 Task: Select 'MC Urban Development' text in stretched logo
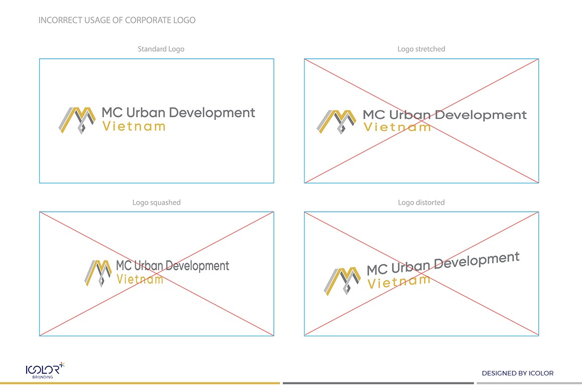(445, 115)
